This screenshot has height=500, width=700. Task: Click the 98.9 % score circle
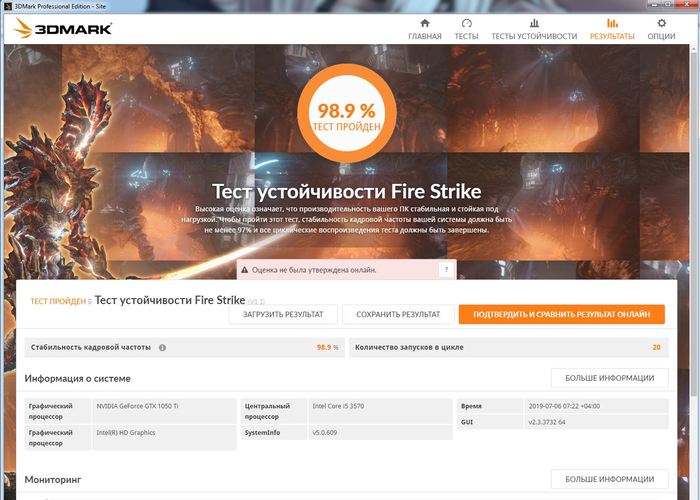pos(347,113)
